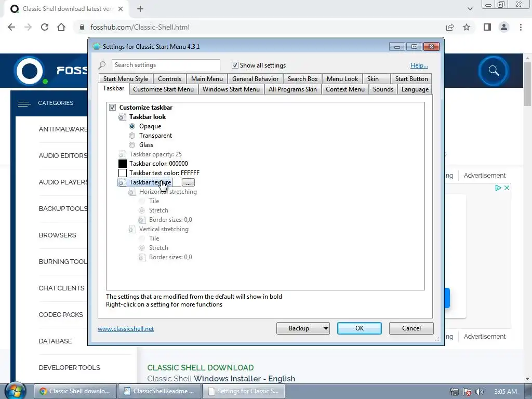Select the Glass taskbar look
532x399 pixels.
[132, 145]
